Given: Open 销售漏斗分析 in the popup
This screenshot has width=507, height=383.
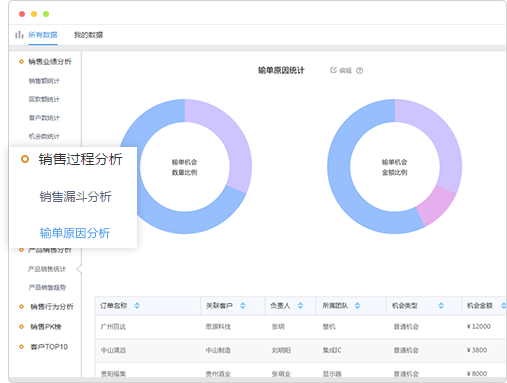Looking at the screenshot, I should [x=75, y=197].
